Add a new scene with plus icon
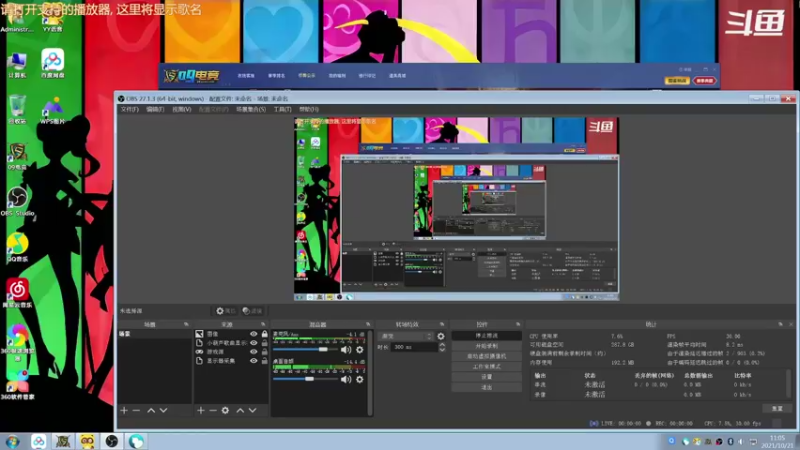The height and width of the screenshot is (450, 800). [x=124, y=410]
